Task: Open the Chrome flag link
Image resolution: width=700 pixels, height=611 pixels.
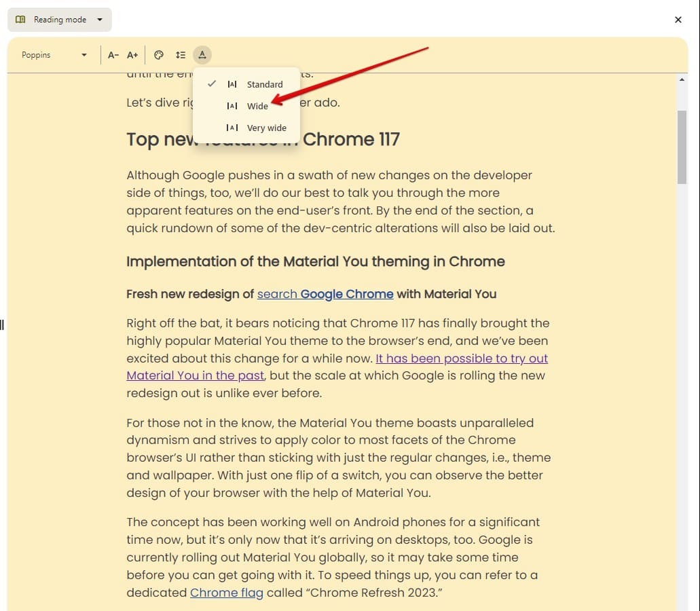Action: tap(226, 593)
